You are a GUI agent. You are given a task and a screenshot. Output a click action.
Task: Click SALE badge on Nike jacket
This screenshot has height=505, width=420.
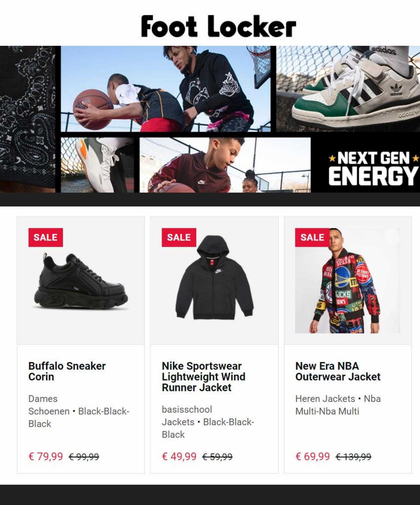[179, 237]
